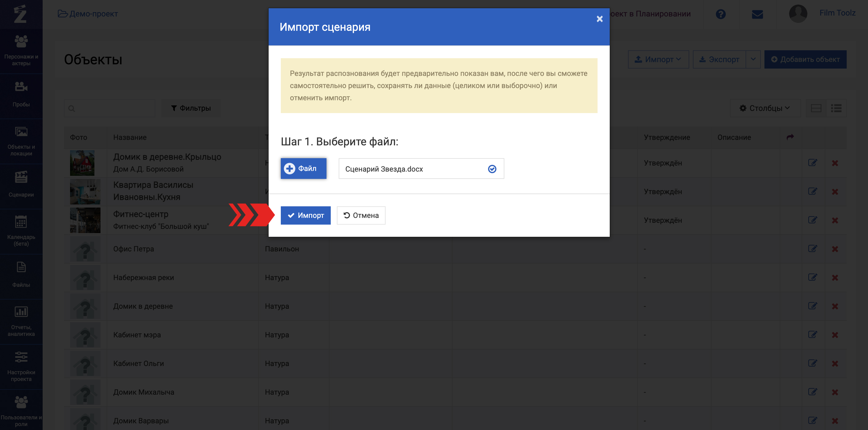The image size is (868, 430).
Task: Sort by Утверждение column header
Action: pyautogui.click(x=666, y=137)
